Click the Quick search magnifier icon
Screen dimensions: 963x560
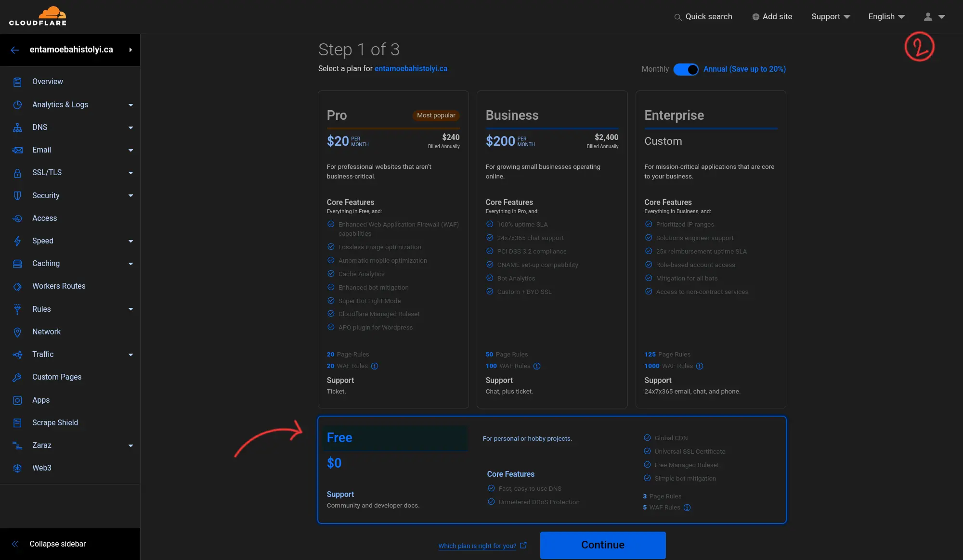click(x=678, y=17)
